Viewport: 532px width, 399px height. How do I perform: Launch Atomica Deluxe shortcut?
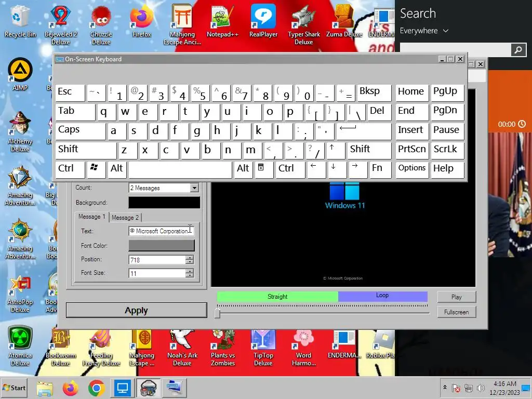click(x=20, y=345)
